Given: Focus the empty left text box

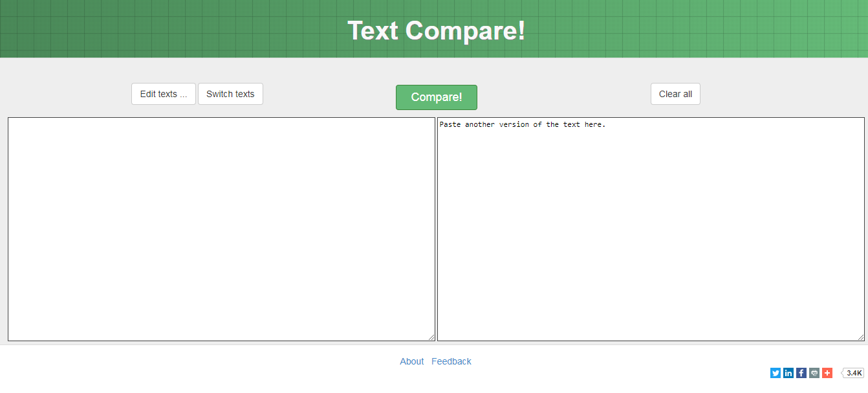Looking at the screenshot, I should point(221,229).
